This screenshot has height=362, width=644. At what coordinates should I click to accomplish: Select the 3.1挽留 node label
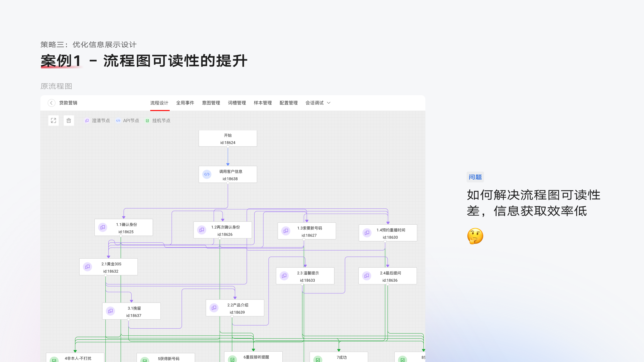134,308
